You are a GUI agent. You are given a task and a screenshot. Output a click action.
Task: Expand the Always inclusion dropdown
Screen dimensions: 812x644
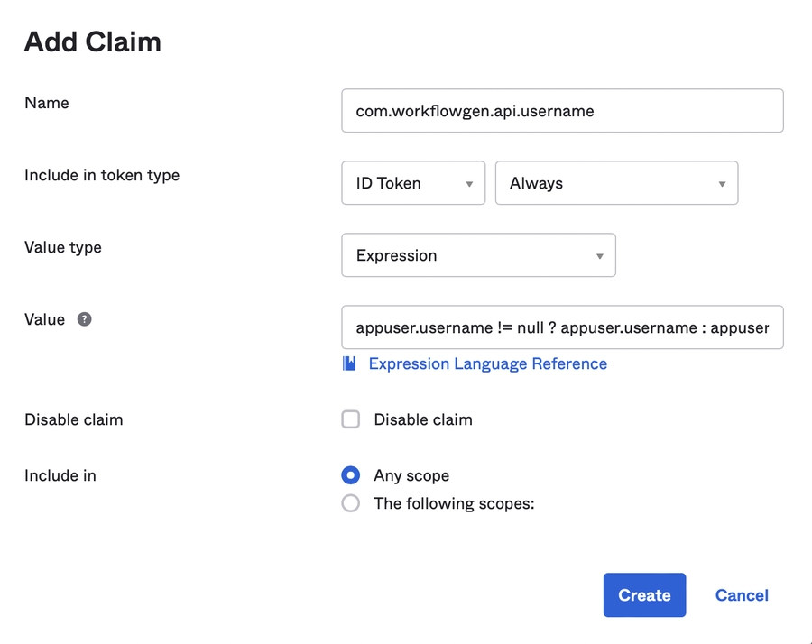[616, 183]
